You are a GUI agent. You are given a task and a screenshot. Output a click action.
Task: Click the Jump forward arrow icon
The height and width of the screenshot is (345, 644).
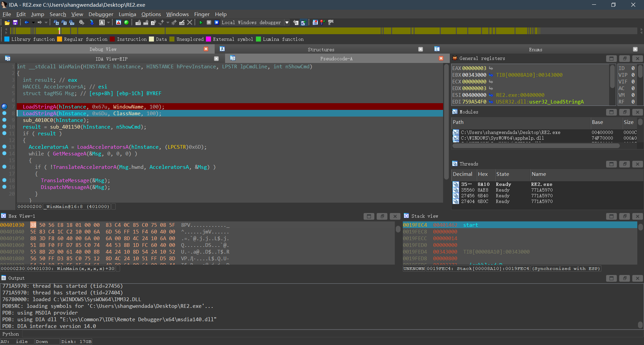coord(40,22)
